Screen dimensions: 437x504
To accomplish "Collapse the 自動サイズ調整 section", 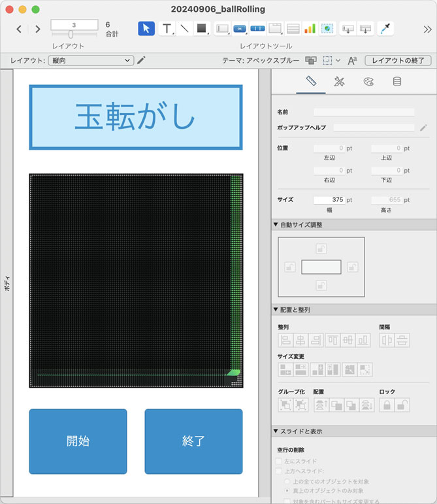I will click(x=276, y=225).
